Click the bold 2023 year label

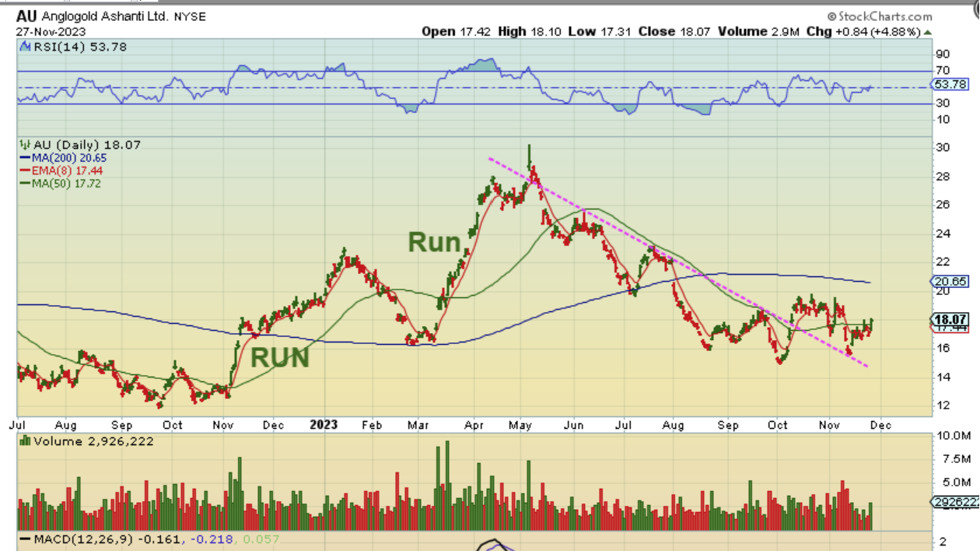pyautogui.click(x=323, y=425)
